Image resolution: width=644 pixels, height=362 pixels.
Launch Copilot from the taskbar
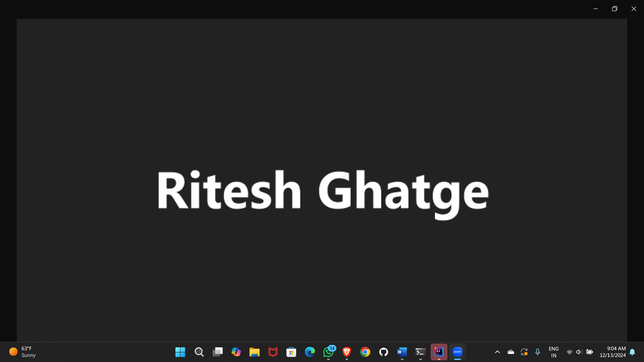[x=236, y=352]
